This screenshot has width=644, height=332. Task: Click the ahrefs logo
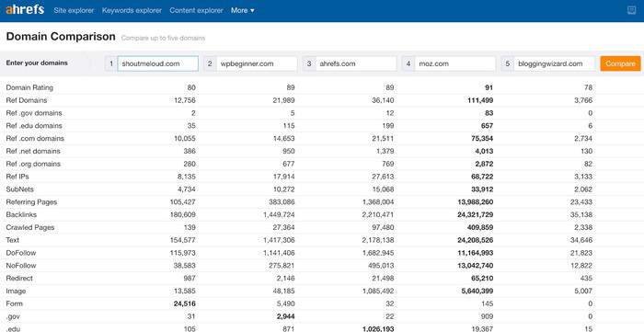click(x=25, y=10)
